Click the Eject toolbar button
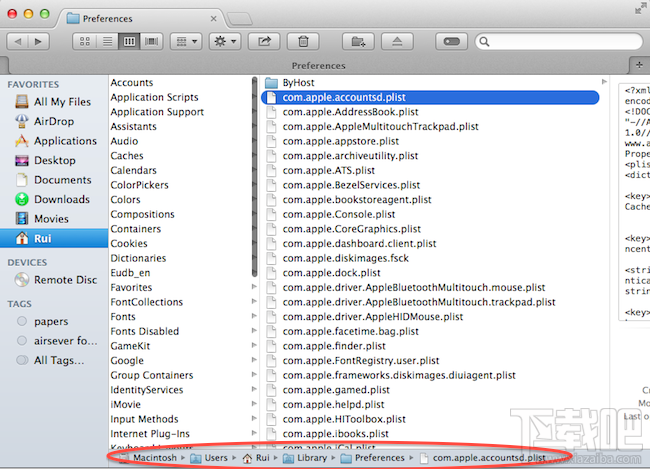Viewport: 650px width, 469px height. tap(397, 41)
